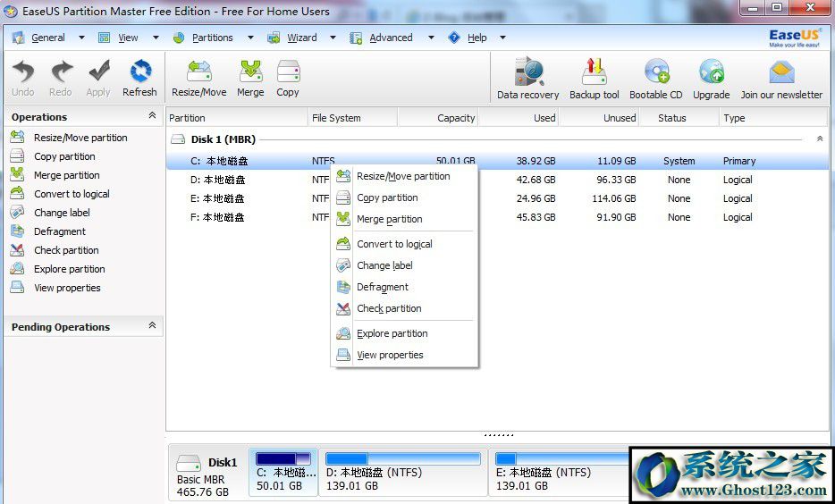Image resolution: width=835 pixels, height=504 pixels.
Task: Select the E: 139.01 GB block in disk map
Action: tap(559, 472)
